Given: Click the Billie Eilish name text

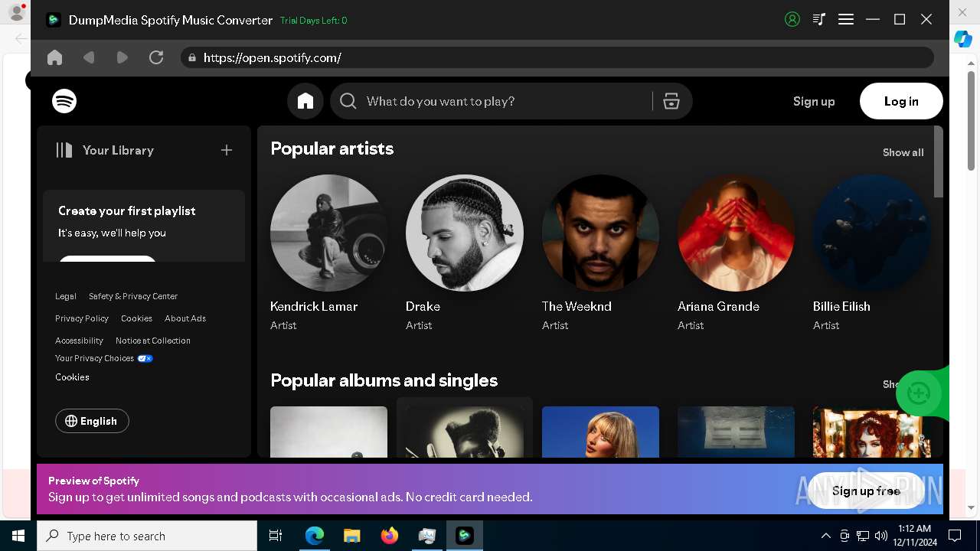Looking at the screenshot, I should pos(841,306).
